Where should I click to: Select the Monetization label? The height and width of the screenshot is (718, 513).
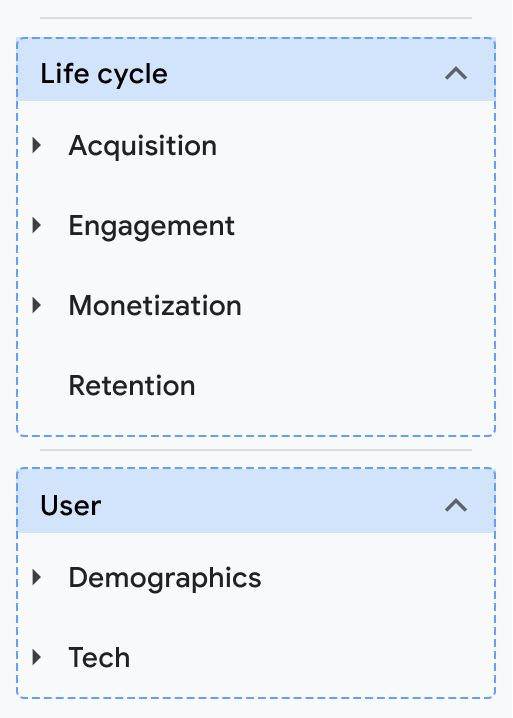155,305
